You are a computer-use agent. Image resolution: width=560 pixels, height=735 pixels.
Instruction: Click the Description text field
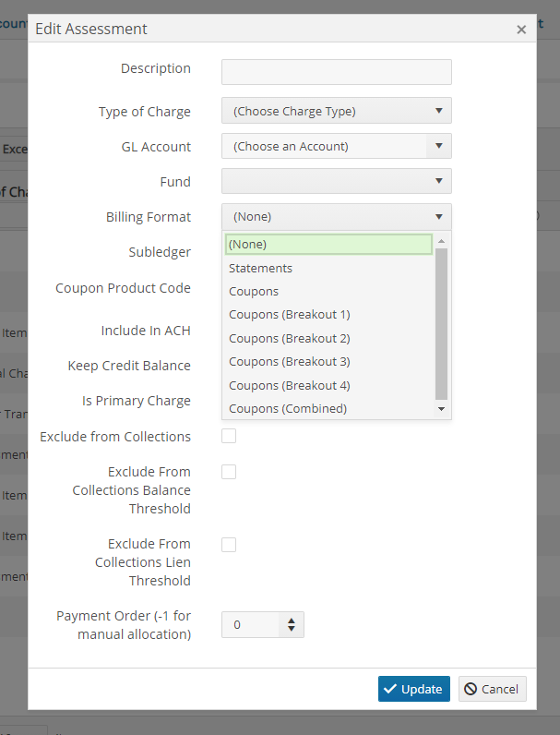coord(336,72)
